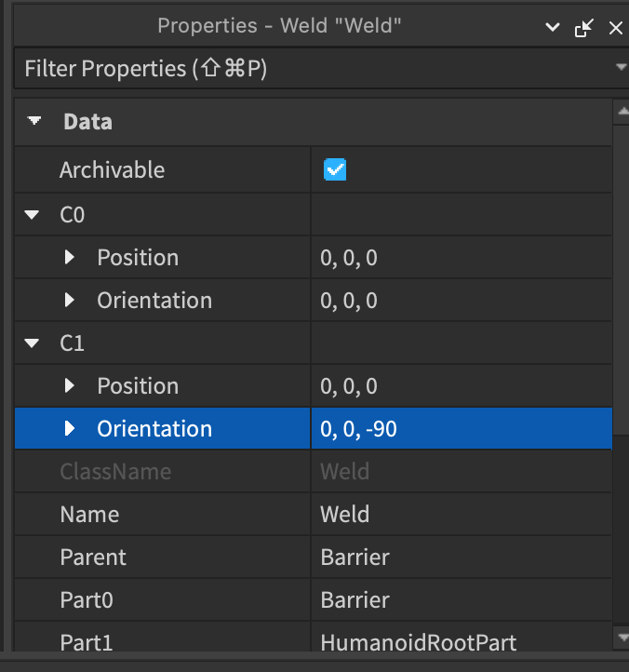The width and height of the screenshot is (629, 672).
Task: Open the filter properties dropdown arrow
Action: click(621, 68)
